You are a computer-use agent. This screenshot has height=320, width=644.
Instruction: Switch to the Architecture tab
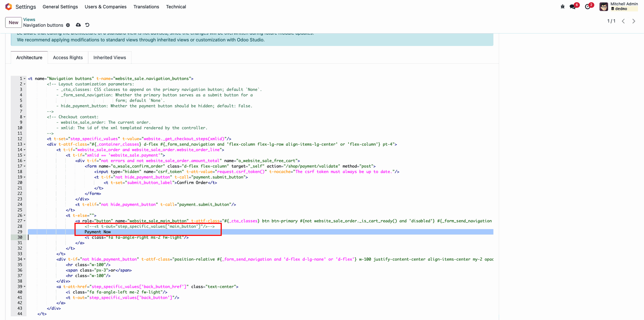pos(29,57)
